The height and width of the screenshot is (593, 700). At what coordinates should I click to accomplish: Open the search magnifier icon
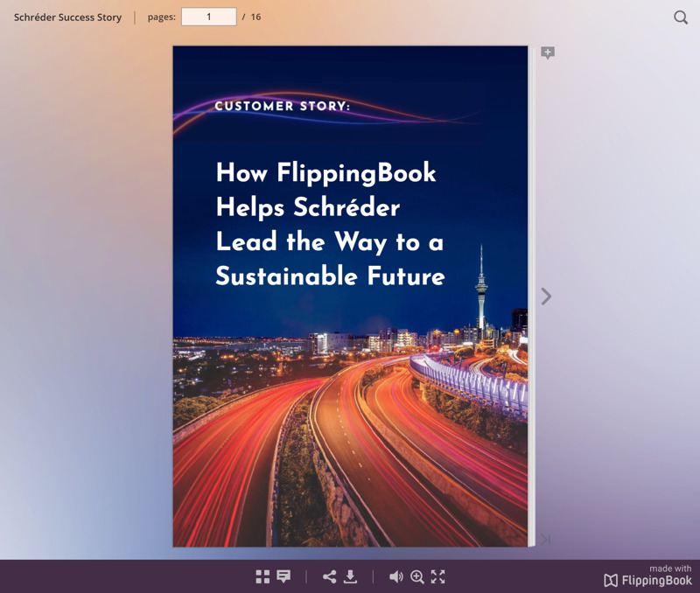[x=681, y=17]
